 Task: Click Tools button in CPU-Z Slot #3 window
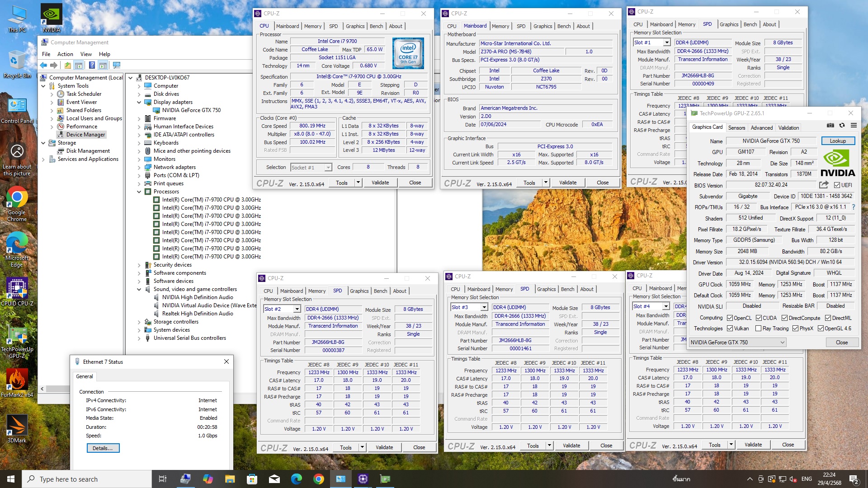533,446
